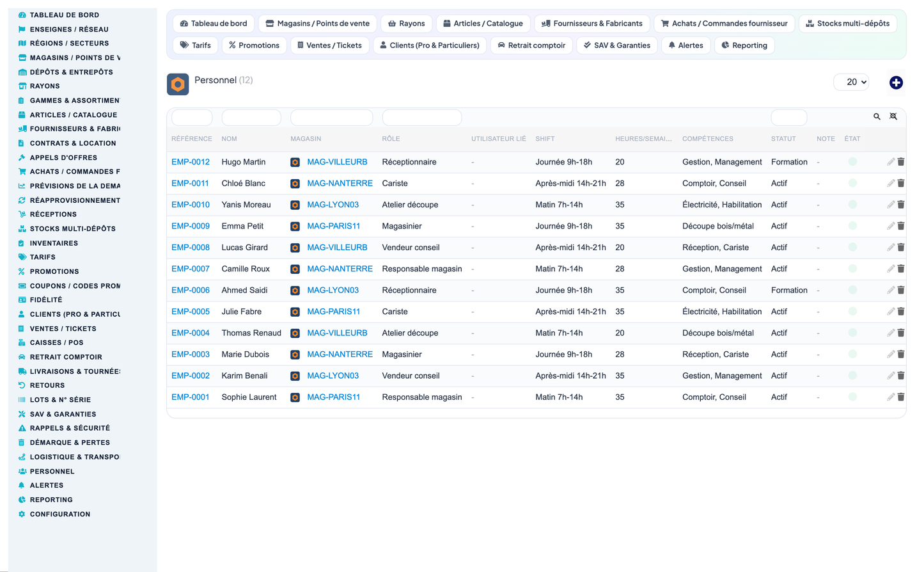Open the EMP-0010 reference link
The height and width of the screenshot is (572, 924).
tap(191, 205)
